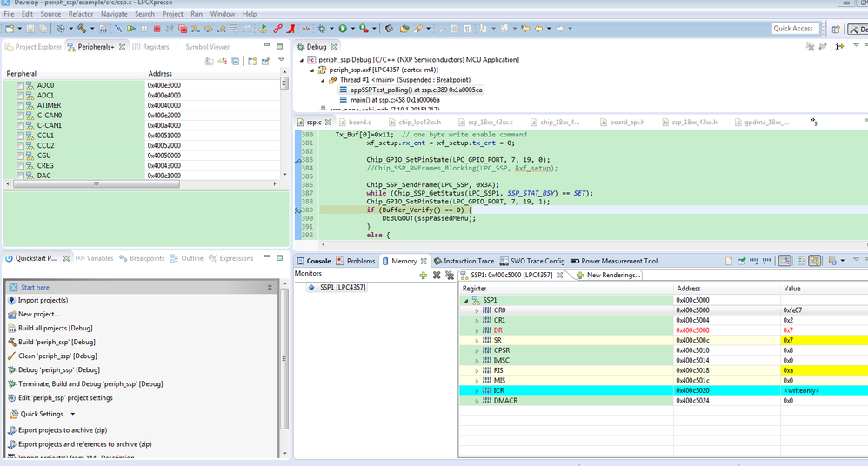Tick the CGU peripheral checkbox
868x466 pixels.
coord(20,156)
